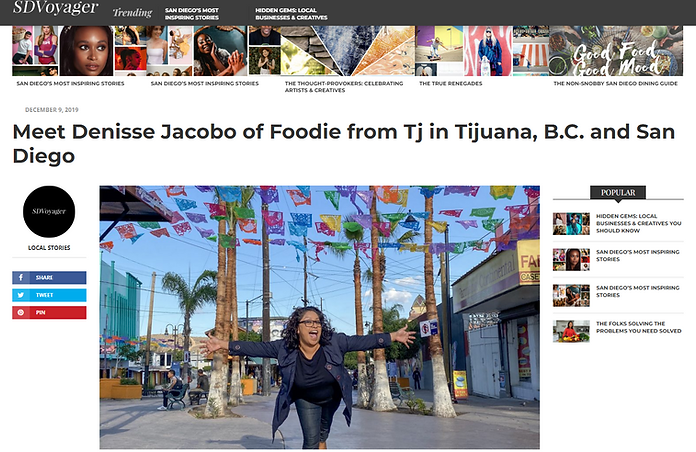The width and height of the screenshot is (696, 452).
Task: Tweet the article with Tweet button
Action: [49, 295]
